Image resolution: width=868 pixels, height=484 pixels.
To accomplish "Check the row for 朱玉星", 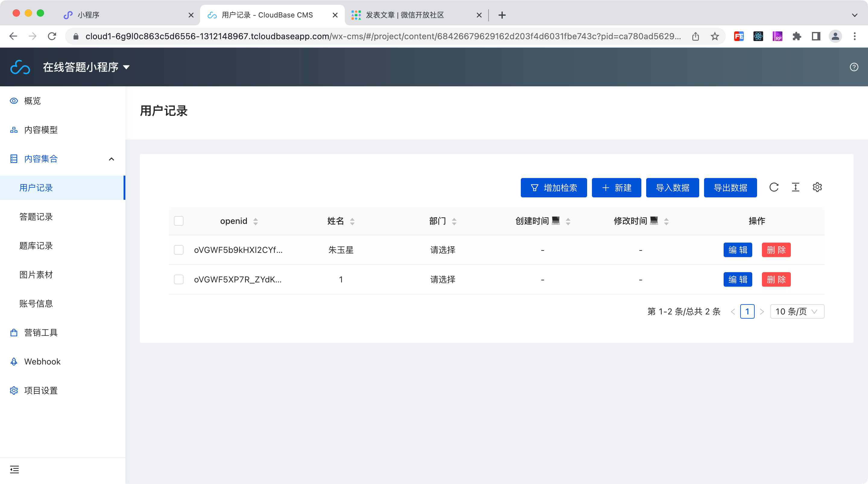I will (179, 250).
